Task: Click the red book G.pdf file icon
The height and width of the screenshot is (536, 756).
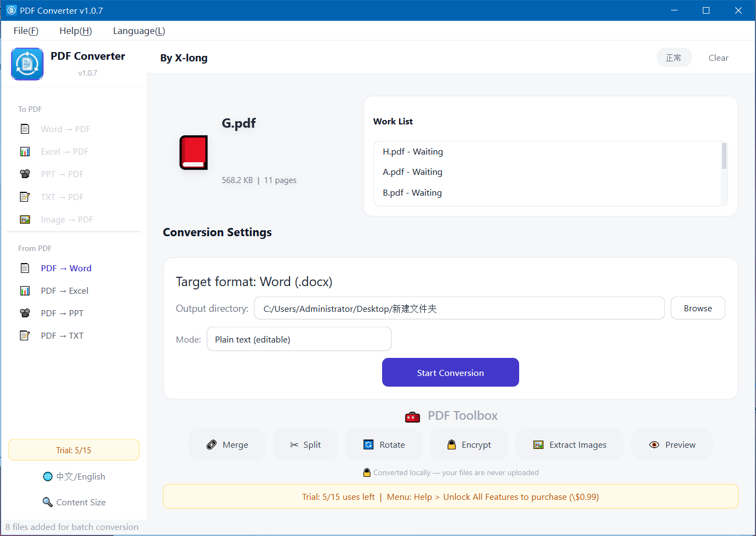Action: click(x=194, y=152)
